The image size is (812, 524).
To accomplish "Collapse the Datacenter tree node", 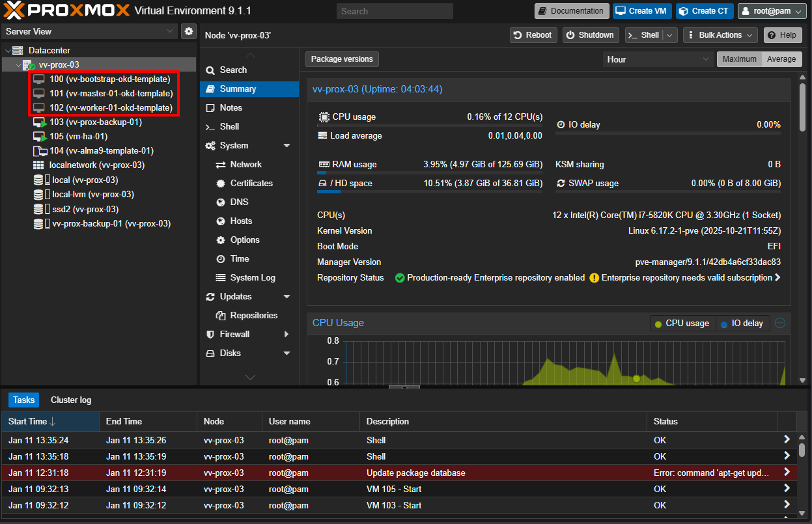I will point(8,51).
